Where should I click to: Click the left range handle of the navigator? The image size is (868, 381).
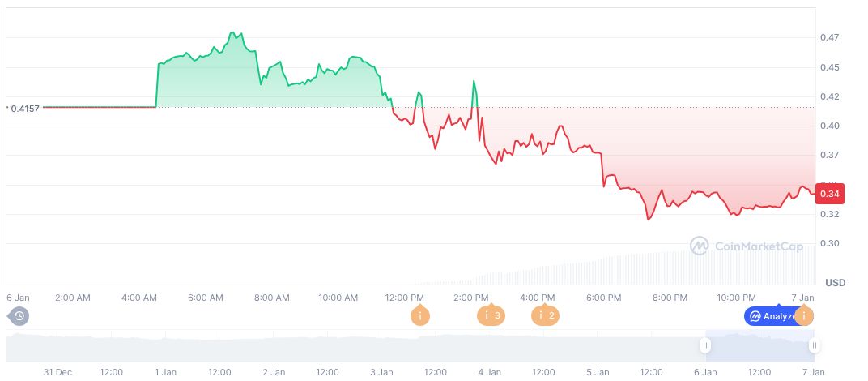pos(705,346)
